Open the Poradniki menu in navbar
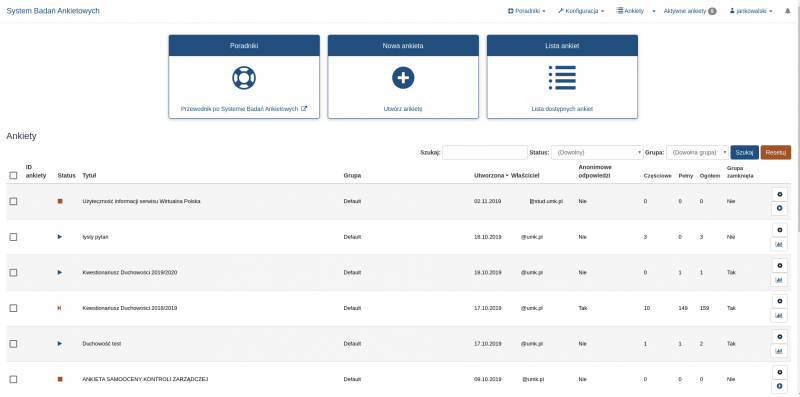This screenshot has height=397, width=800. click(527, 11)
